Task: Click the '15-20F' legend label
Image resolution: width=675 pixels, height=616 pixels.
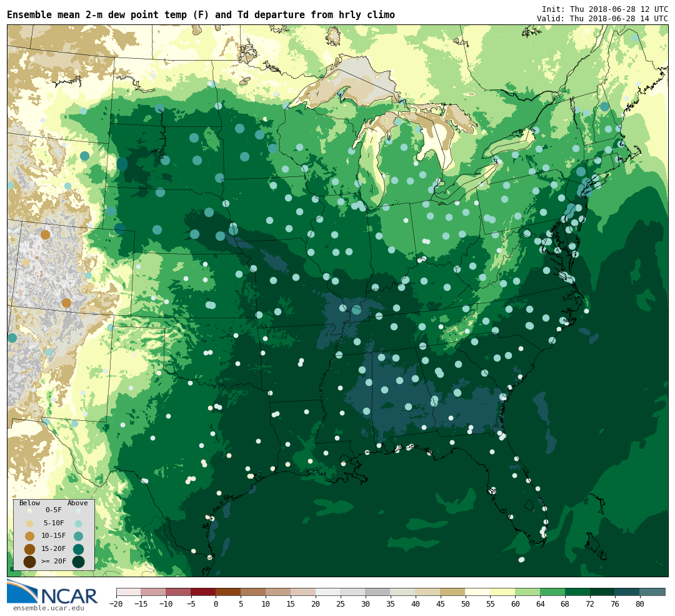Action: [53, 549]
